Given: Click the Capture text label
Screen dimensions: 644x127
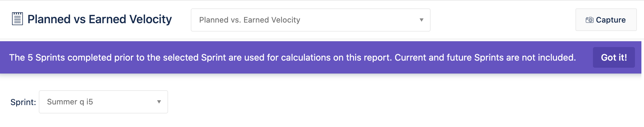Looking at the screenshot, I should (611, 20).
